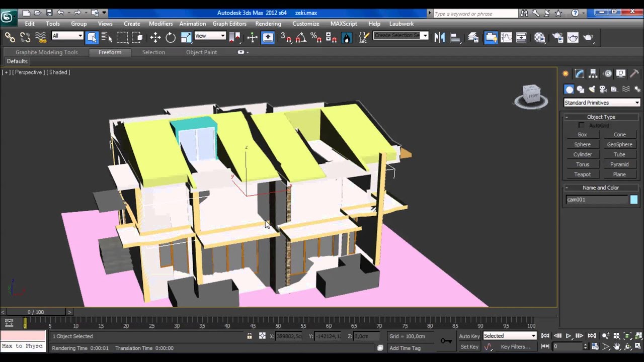Click the ViewCube in viewport
The width and height of the screenshot is (644, 362).
pos(531,96)
